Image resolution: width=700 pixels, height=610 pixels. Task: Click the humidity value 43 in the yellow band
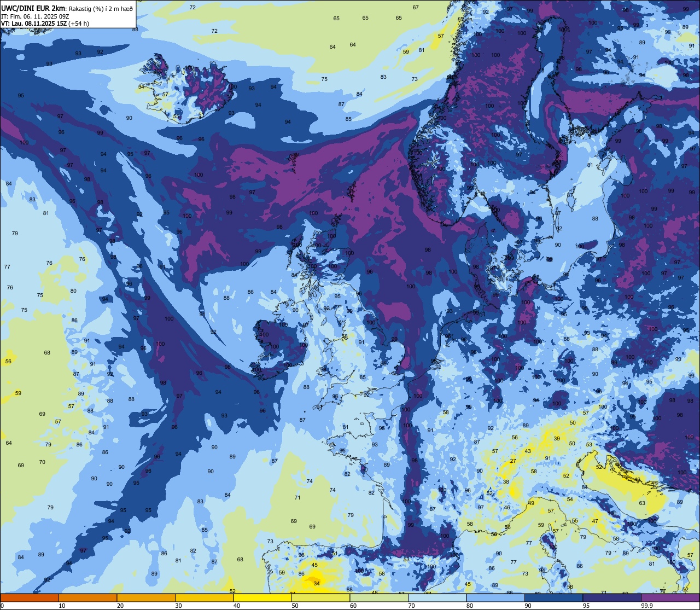(x=528, y=451)
